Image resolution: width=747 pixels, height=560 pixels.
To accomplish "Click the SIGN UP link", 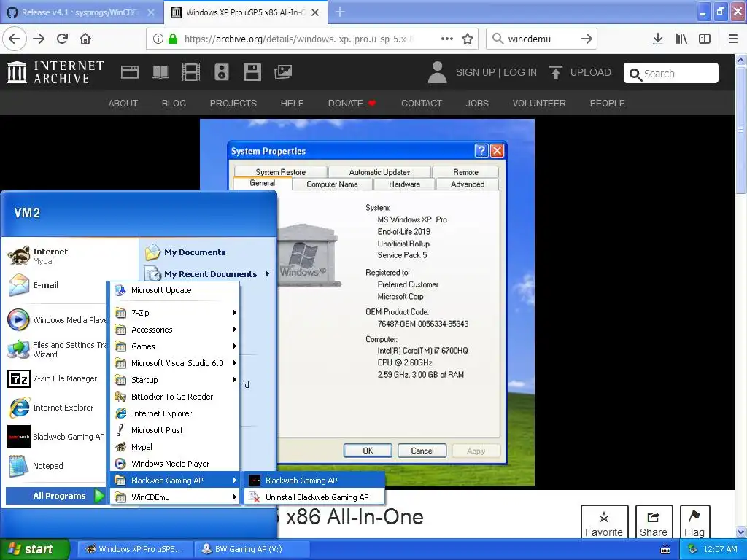I will pyautogui.click(x=476, y=72).
